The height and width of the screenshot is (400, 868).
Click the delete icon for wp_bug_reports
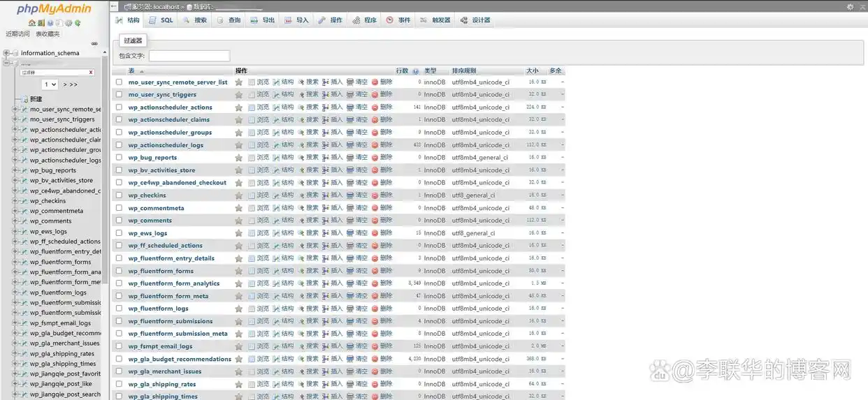[375, 158]
